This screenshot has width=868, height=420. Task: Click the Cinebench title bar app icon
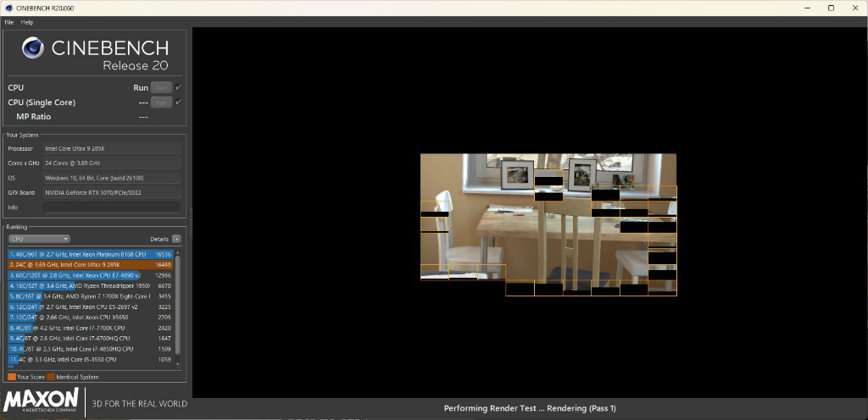[8, 8]
